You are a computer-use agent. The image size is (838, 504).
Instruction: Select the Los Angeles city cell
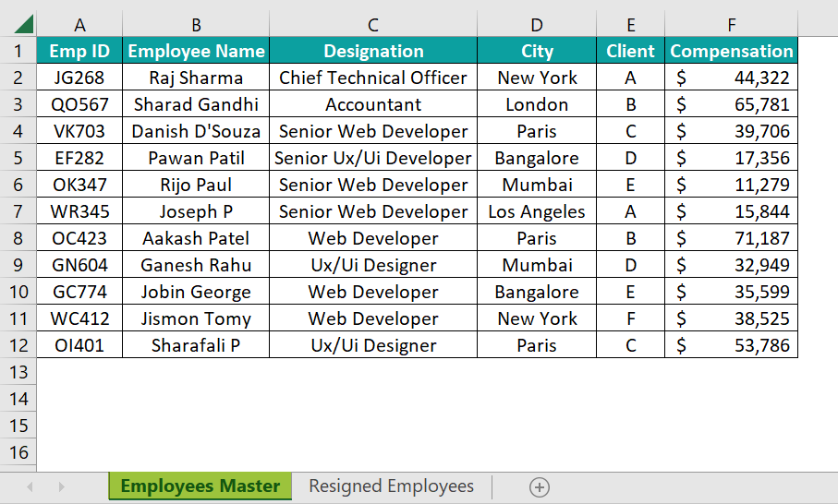click(x=537, y=211)
